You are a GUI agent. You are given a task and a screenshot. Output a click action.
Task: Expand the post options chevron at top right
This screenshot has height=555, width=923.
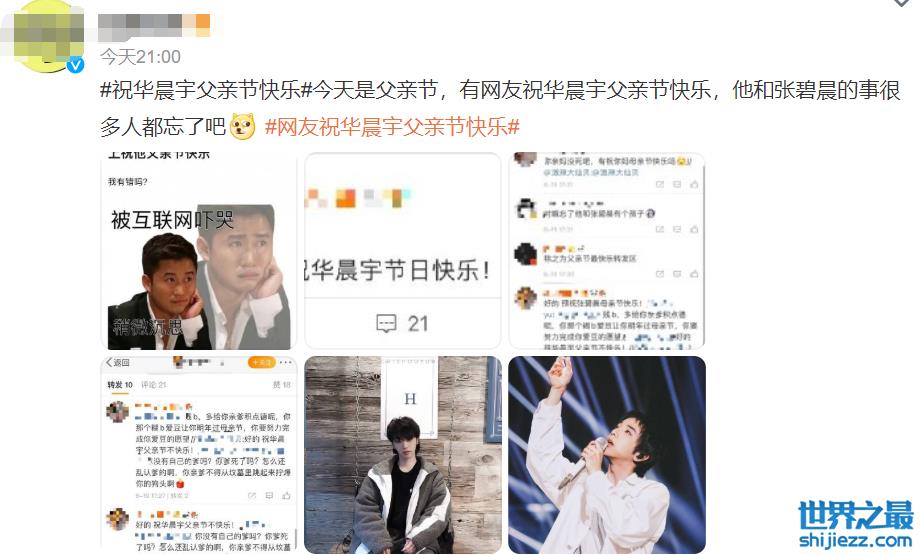901,3
